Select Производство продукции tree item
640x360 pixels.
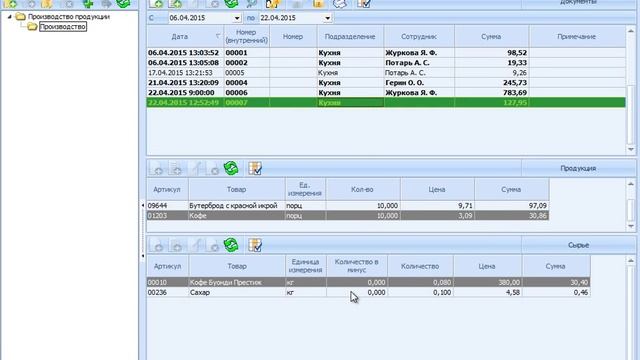[69, 17]
